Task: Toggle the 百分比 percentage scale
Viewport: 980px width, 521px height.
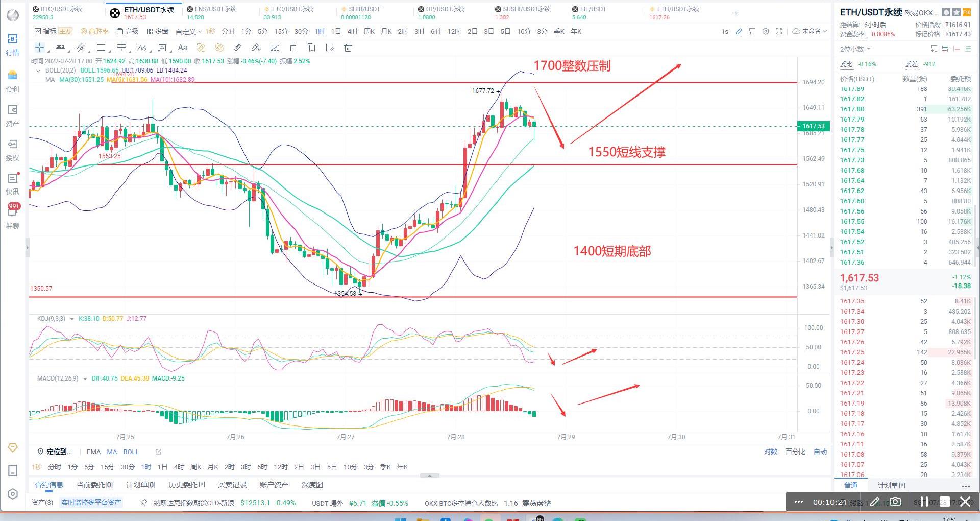Action: [795, 452]
